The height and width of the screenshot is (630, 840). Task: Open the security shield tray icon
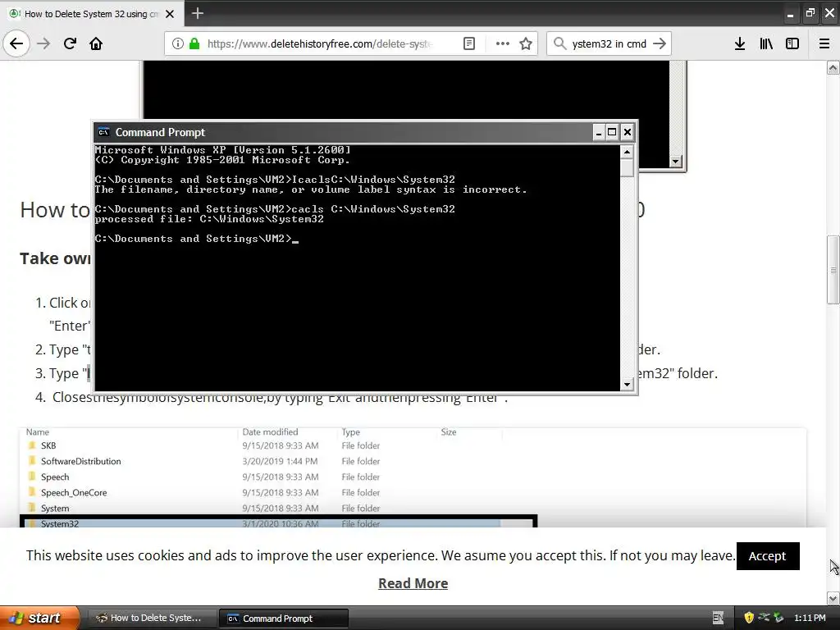pos(749,618)
